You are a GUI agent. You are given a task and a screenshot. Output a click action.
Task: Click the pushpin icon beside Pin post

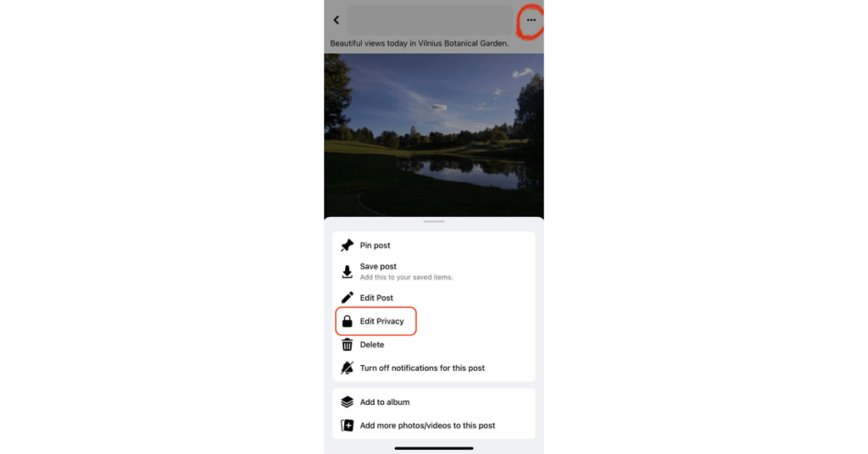click(347, 245)
